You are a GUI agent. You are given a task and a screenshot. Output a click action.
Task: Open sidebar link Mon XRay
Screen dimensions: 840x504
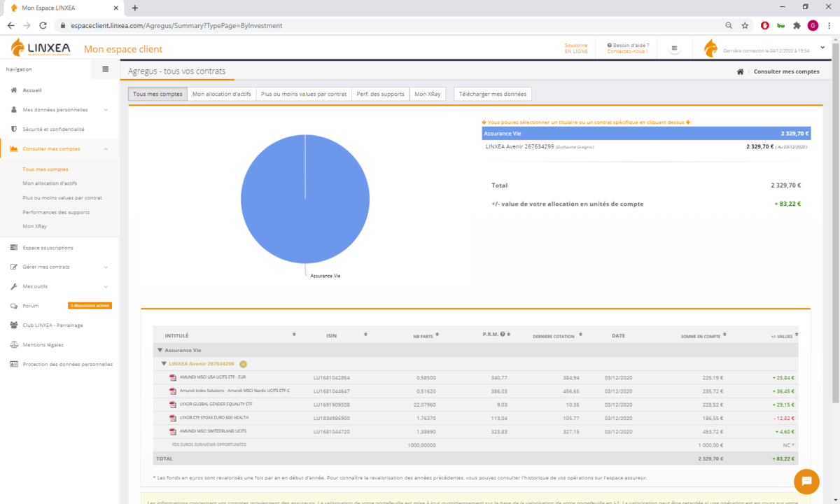(x=34, y=226)
